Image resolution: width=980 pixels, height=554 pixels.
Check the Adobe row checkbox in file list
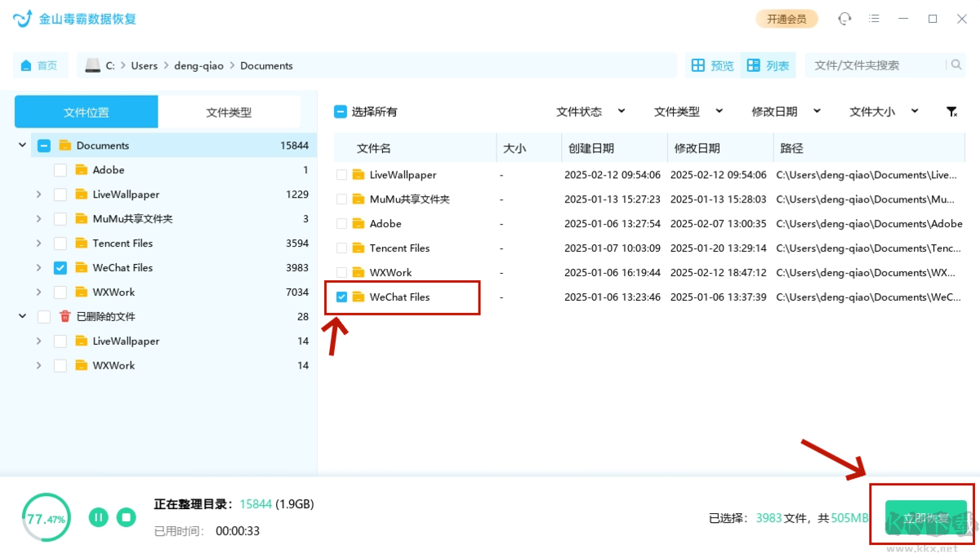tap(342, 224)
